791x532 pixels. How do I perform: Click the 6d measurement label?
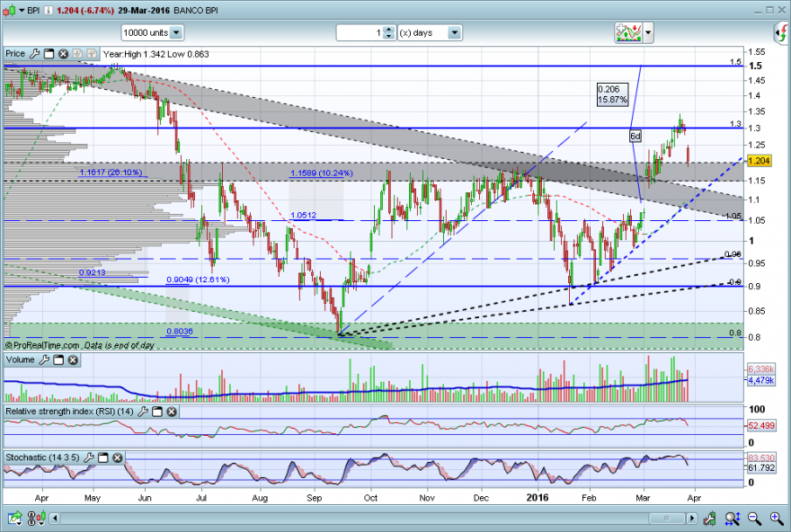[635, 137]
